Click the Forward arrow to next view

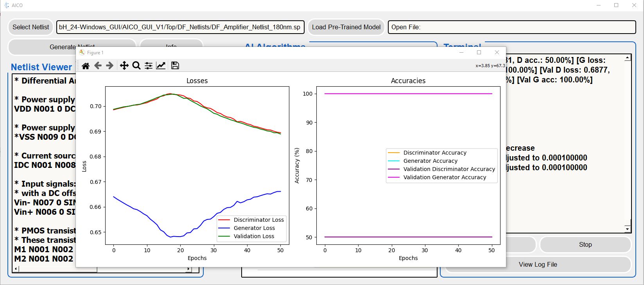coord(110,66)
